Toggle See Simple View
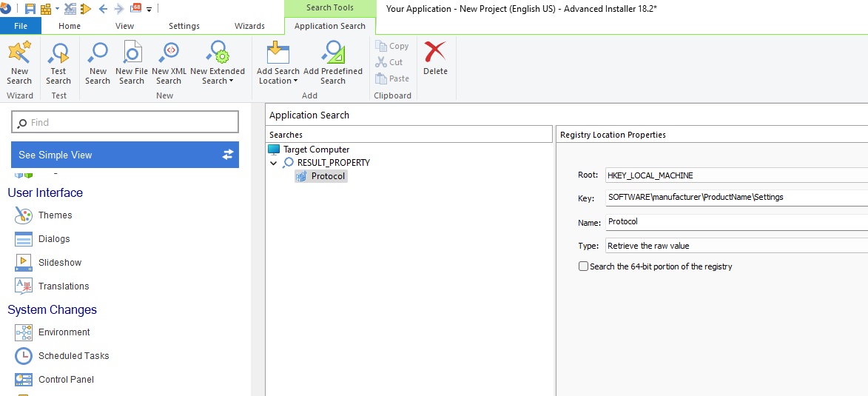Viewport: 868px width, 396px height. (124, 155)
